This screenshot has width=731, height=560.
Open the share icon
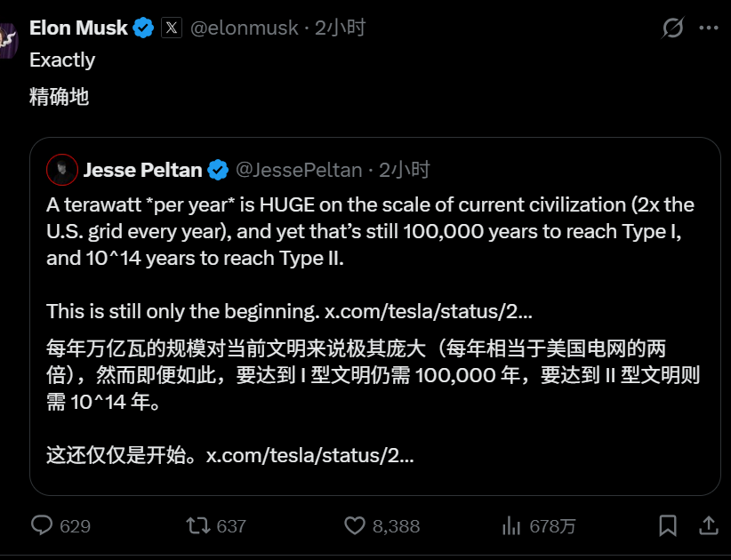click(x=709, y=526)
